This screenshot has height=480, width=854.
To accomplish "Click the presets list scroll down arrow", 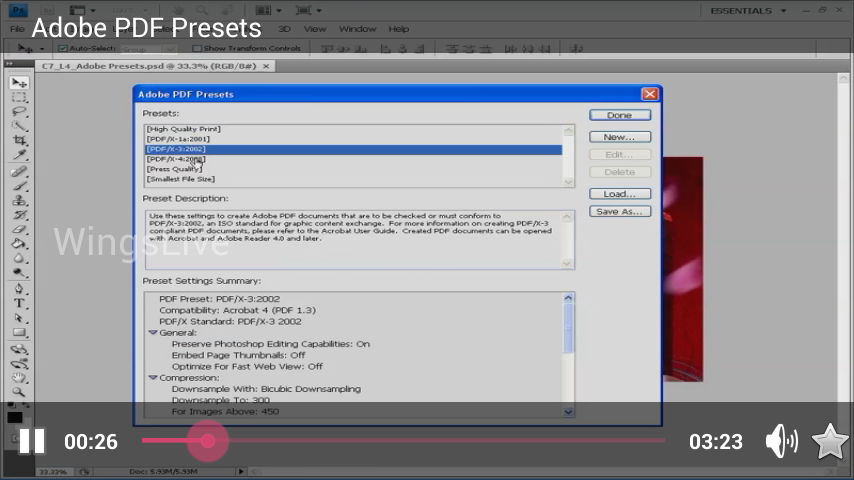I will pos(568,182).
